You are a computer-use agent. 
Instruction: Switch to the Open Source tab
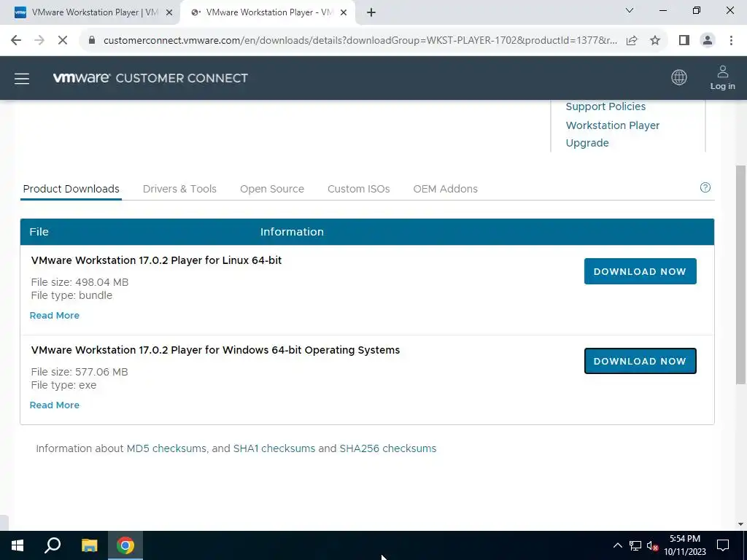click(272, 189)
